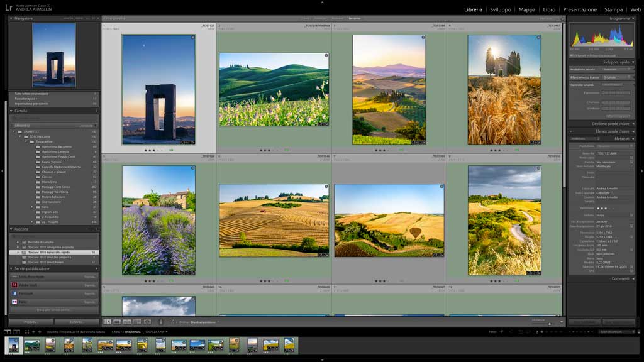
Task: Select the lavender field photo
Action: (x=158, y=221)
